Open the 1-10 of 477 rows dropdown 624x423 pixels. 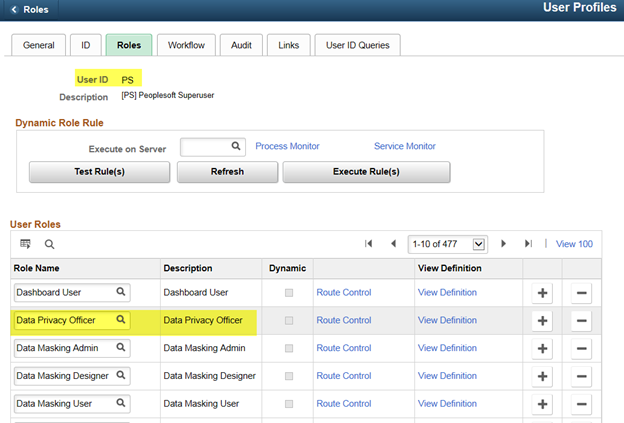pyautogui.click(x=479, y=243)
